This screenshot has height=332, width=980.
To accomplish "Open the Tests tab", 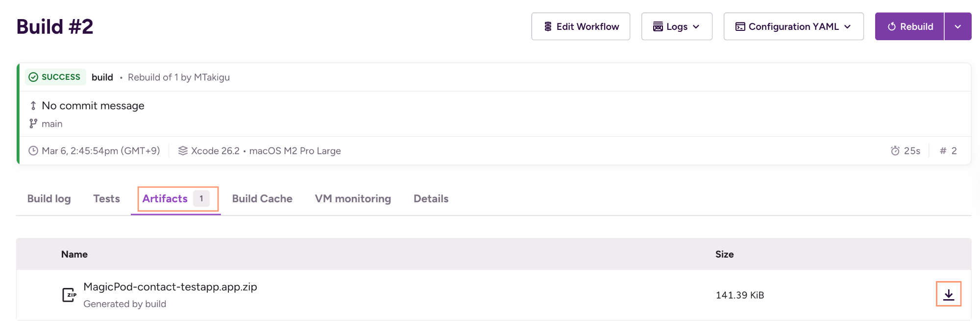I will click(x=106, y=199).
